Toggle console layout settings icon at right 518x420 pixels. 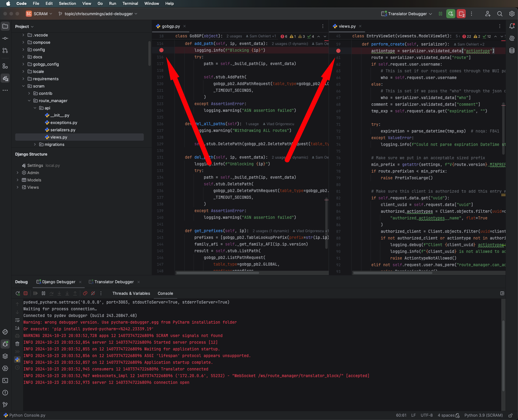coord(502,293)
